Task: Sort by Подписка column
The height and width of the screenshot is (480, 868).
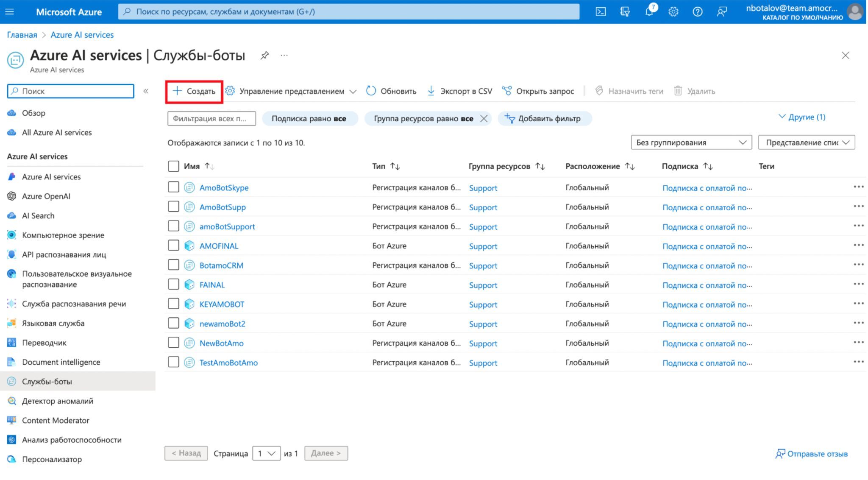Action: [708, 166]
